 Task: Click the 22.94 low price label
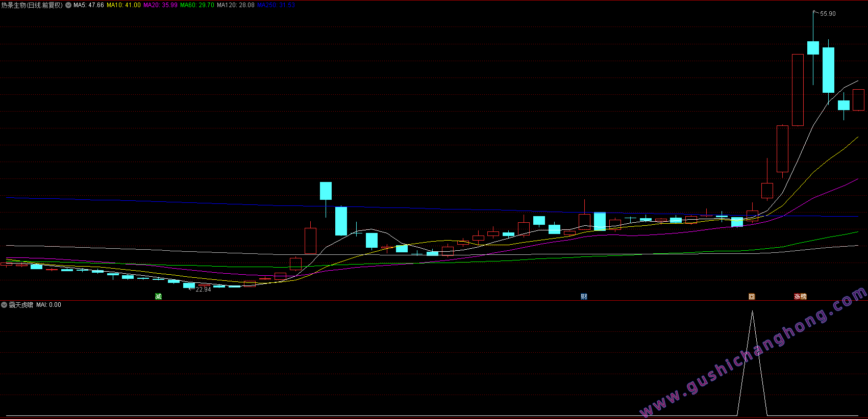[203, 290]
